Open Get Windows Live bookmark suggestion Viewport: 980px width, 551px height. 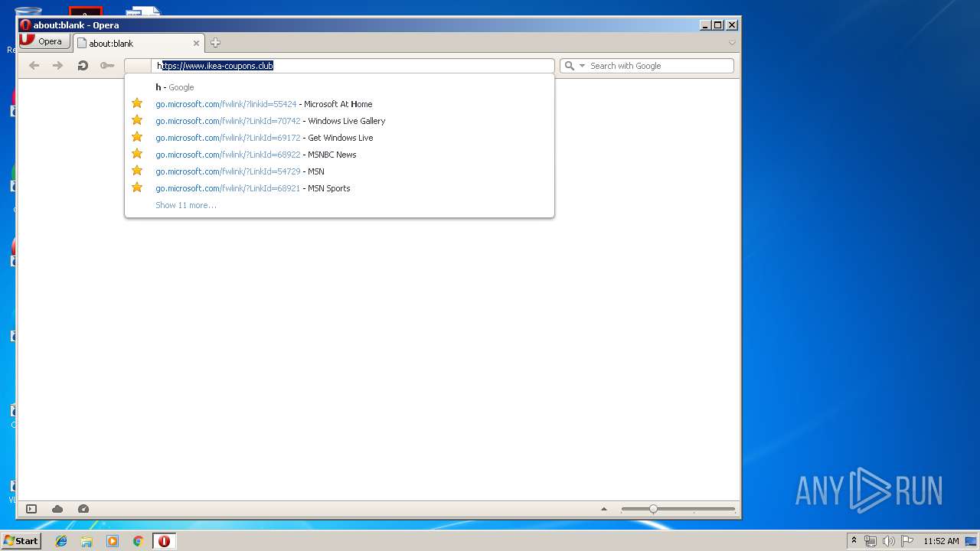(x=339, y=138)
